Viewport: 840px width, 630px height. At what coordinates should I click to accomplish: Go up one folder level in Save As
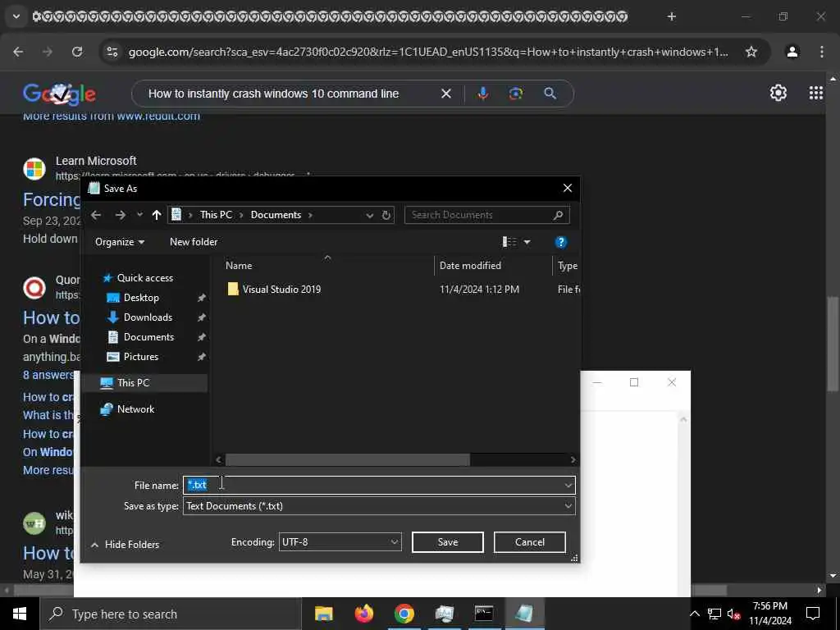pos(157,215)
